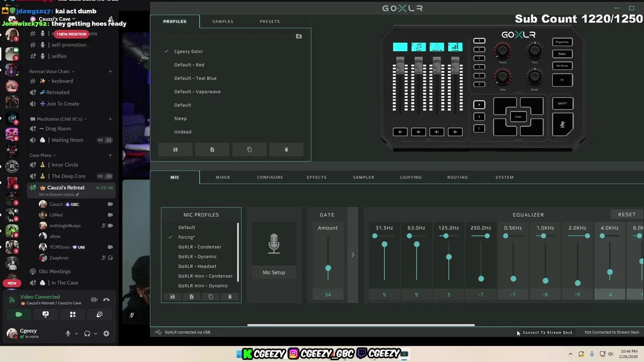Click the save-as-new icon in Mic Profiles
644x362 pixels.
(191, 297)
